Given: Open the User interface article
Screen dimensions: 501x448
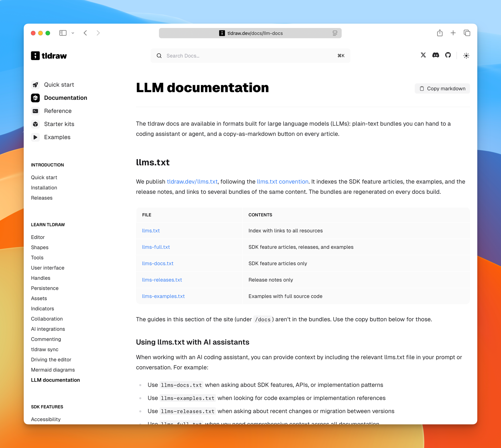Looking at the screenshot, I should click(48, 268).
